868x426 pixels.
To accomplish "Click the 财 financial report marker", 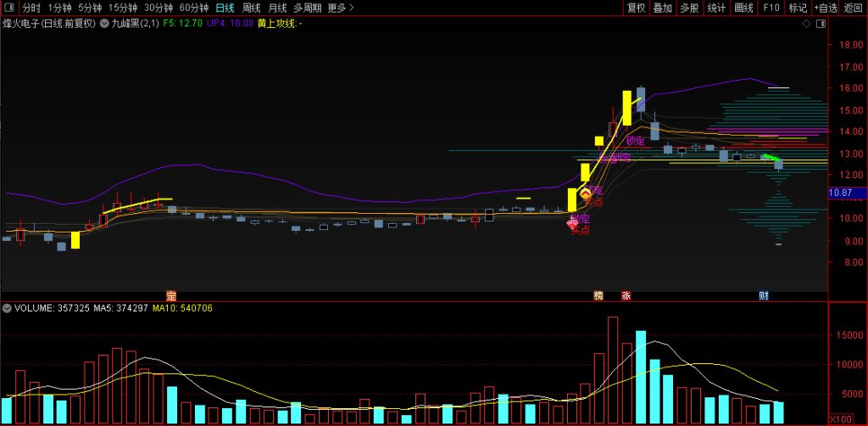I will click(764, 296).
